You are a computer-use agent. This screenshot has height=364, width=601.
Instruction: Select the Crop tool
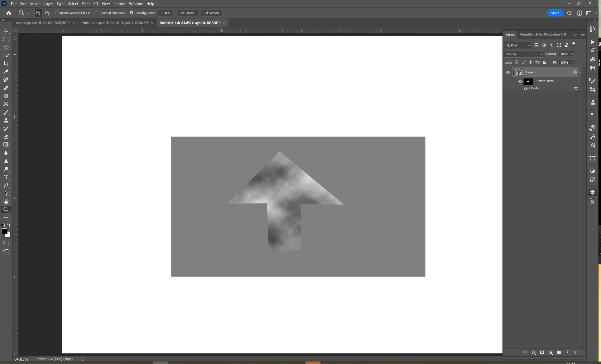[6, 64]
